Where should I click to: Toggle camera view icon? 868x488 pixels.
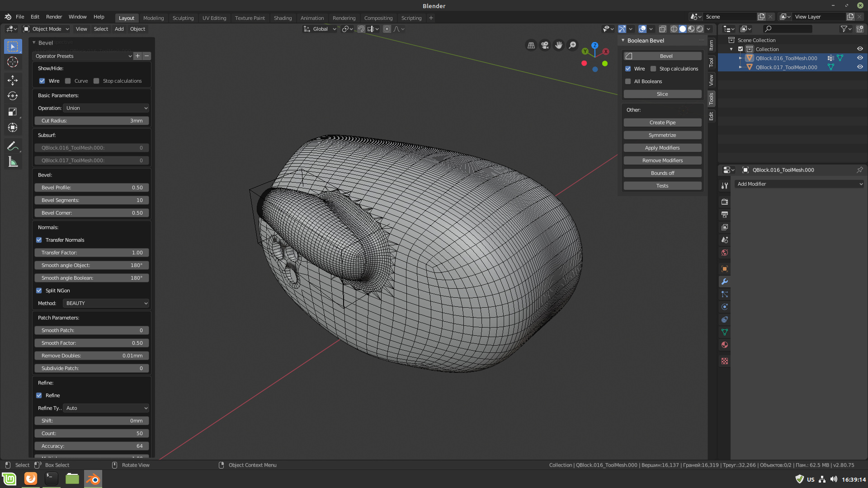tap(545, 45)
